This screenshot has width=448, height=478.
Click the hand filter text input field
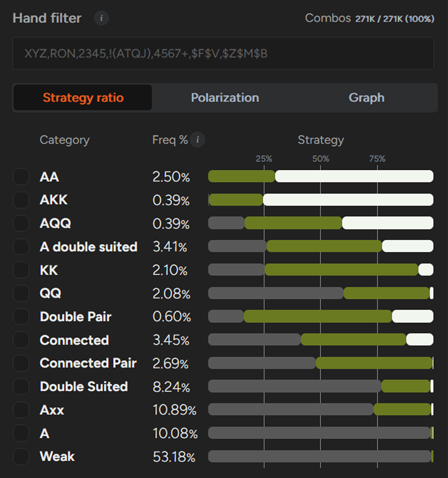223,53
